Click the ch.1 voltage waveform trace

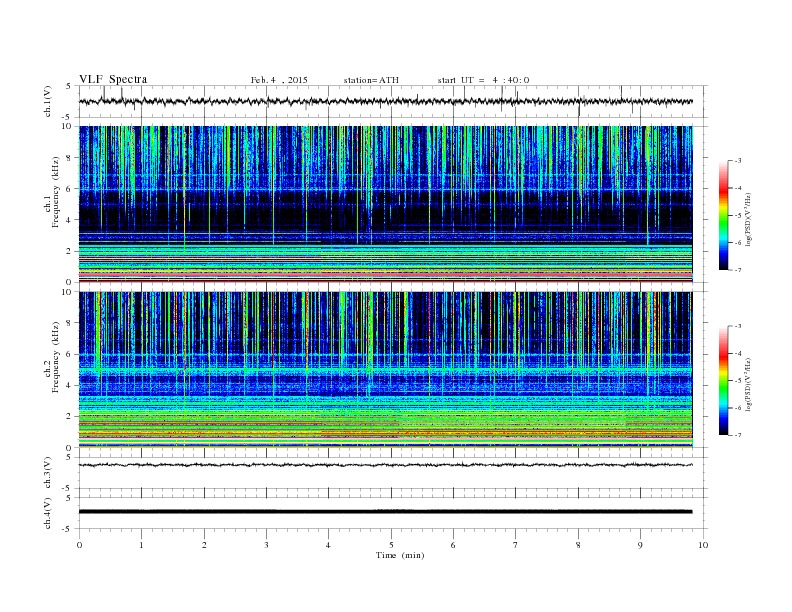pyautogui.click(x=385, y=101)
